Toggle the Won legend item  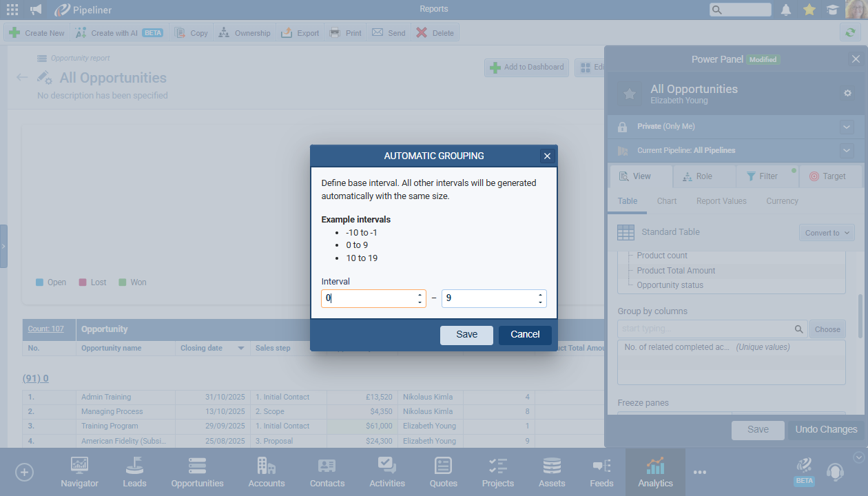point(132,282)
